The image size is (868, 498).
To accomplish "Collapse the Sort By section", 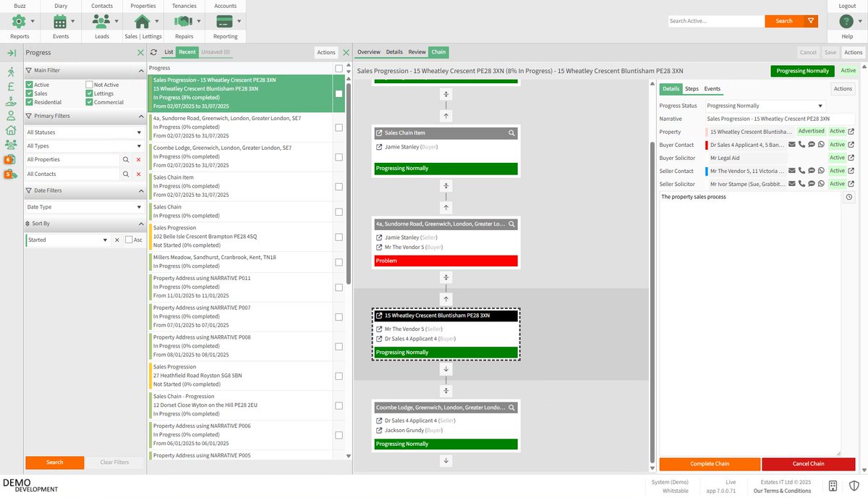I will click(x=140, y=224).
